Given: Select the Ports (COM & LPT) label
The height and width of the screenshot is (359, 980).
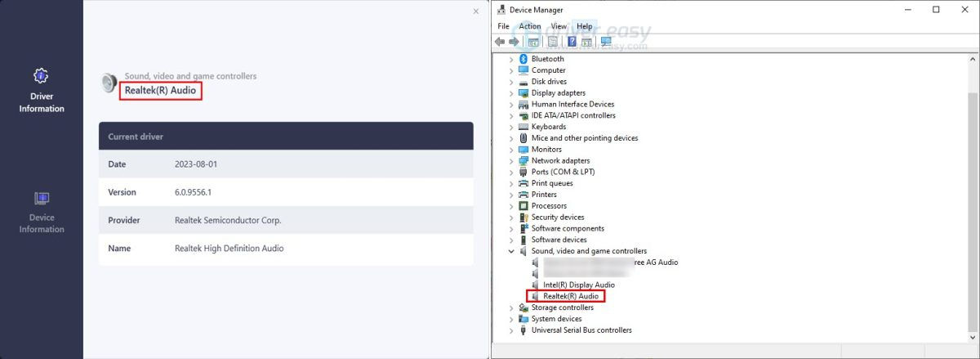Looking at the screenshot, I should coord(563,172).
